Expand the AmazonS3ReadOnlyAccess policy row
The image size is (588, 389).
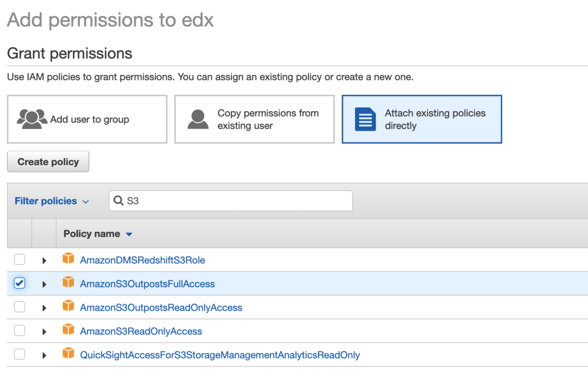pos(44,332)
